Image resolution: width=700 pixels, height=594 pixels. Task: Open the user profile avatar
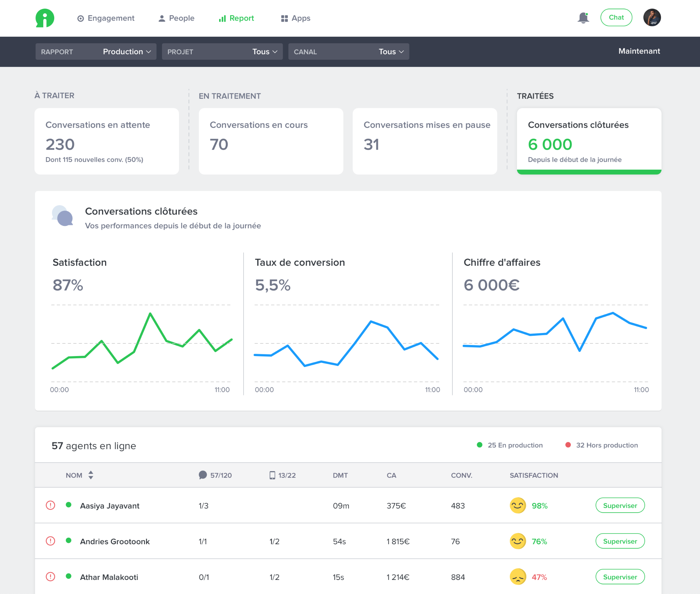[652, 18]
